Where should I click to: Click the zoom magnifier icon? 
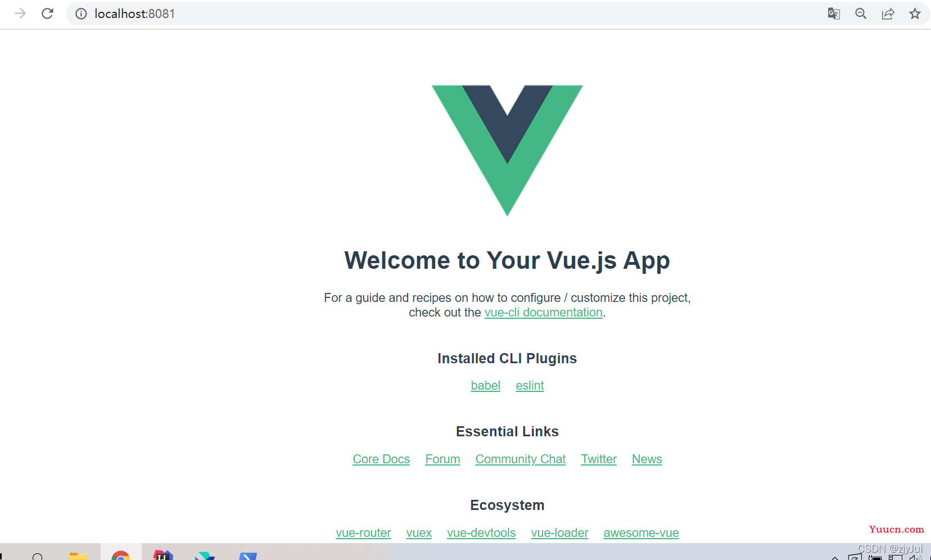[861, 13]
